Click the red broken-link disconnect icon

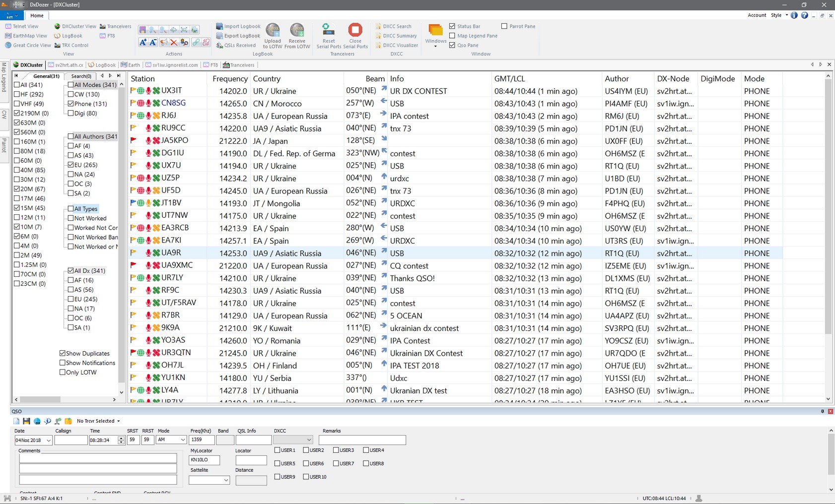(x=206, y=43)
